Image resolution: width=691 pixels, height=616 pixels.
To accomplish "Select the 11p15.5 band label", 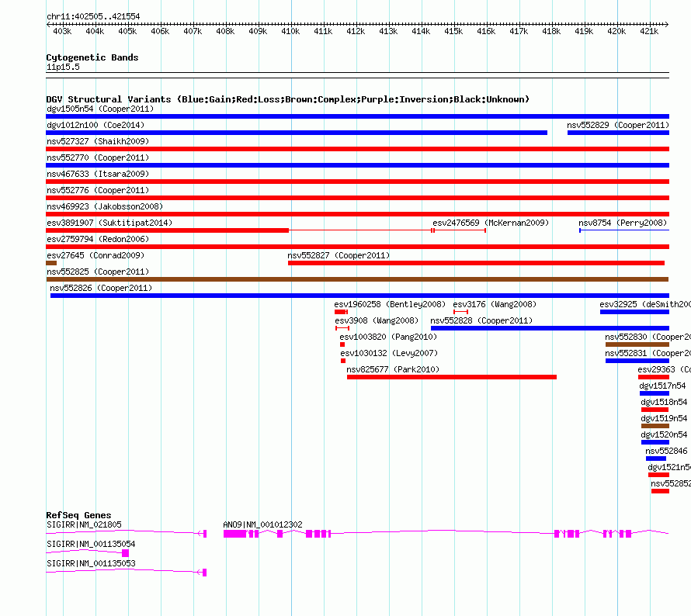I will pyautogui.click(x=63, y=67).
